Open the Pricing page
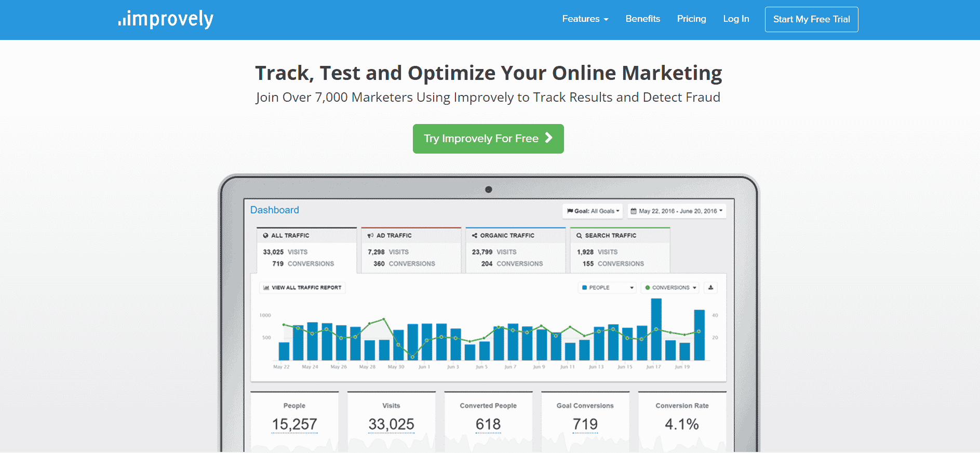The height and width of the screenshot is (453, 980). point(691,19)
